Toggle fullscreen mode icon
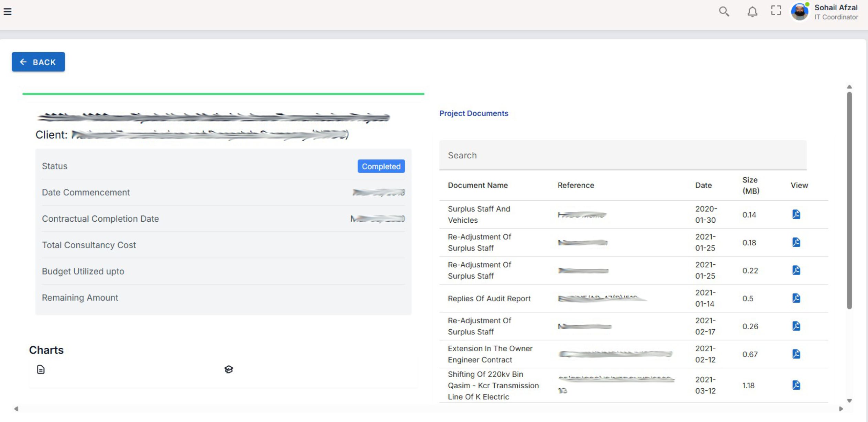Viewport: 868px width, 422px height. [x=776, y=10]
